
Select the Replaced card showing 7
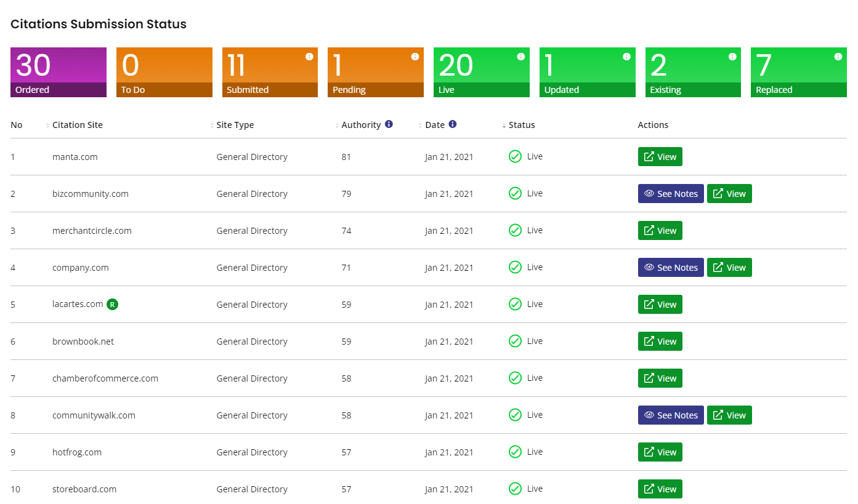pyautogui.click(x=799, y=73)
